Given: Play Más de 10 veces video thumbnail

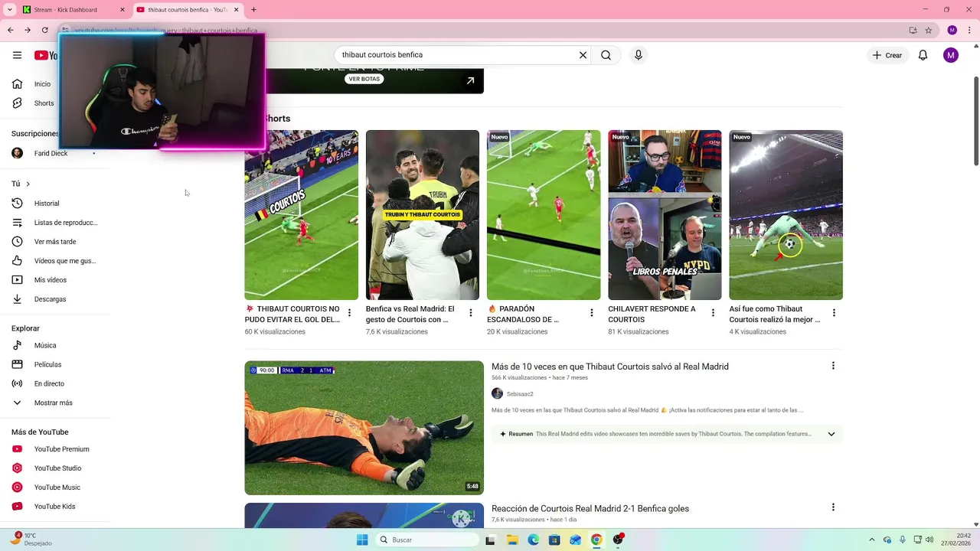Looking at the screenshot, I should point(364,428).
